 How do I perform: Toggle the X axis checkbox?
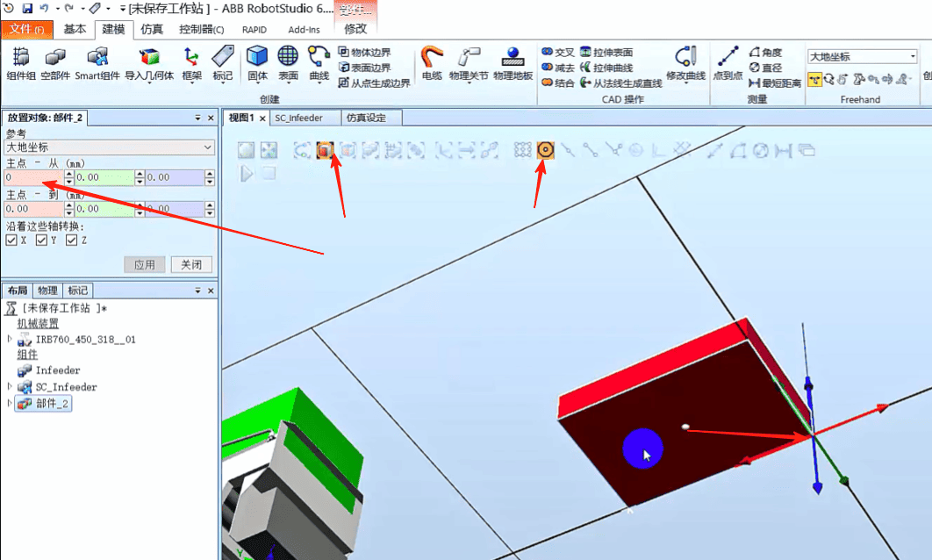[x=11, y=241]
